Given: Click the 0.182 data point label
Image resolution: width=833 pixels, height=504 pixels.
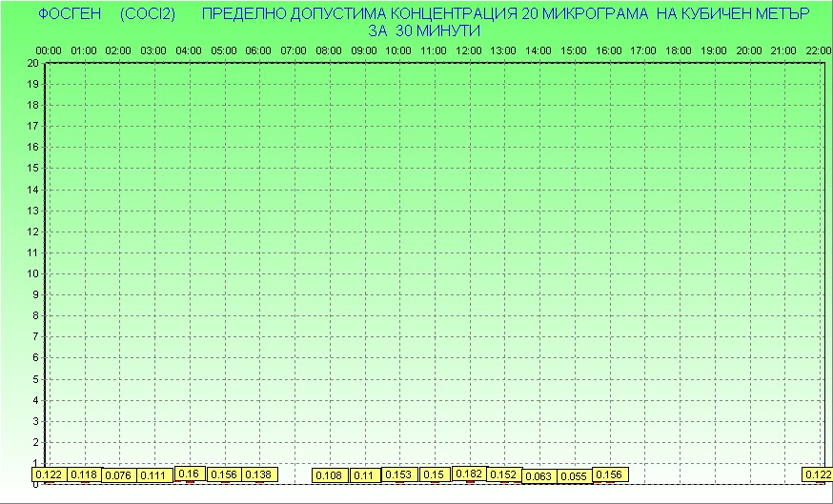Looking at the screenshot, I should [x=469, y=474].
